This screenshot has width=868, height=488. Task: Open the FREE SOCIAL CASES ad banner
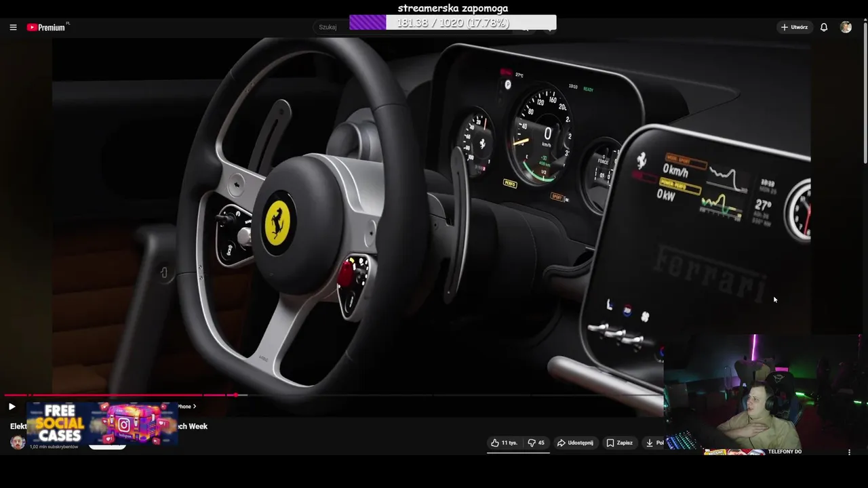click(x=102, y=424)
